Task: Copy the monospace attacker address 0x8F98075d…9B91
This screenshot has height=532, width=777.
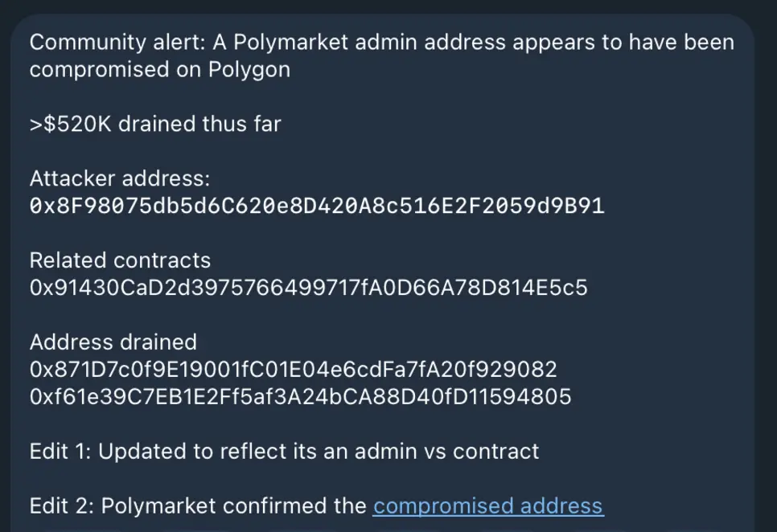Action: click(317, 206)
